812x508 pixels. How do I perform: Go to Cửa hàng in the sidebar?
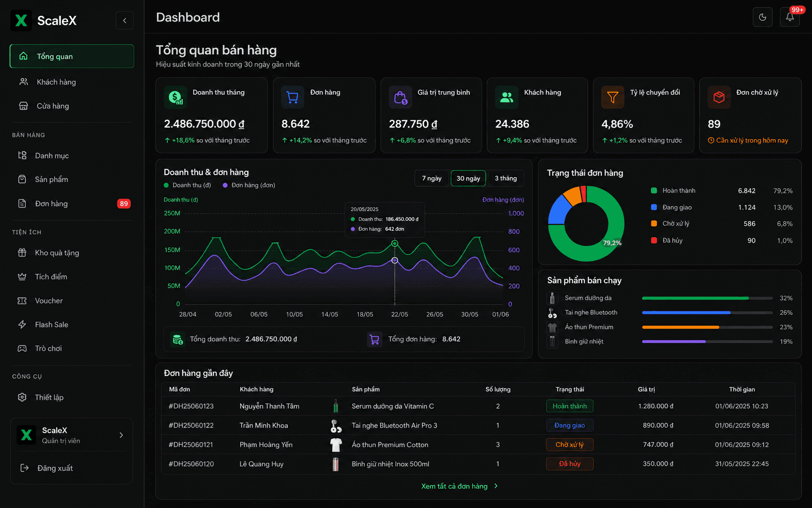tap(72, 106)
